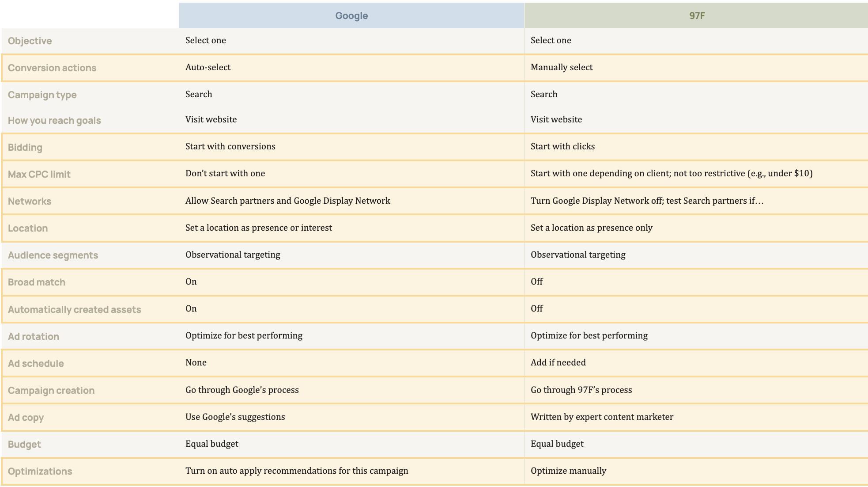Select the Objective row label

tap(30, 41)
